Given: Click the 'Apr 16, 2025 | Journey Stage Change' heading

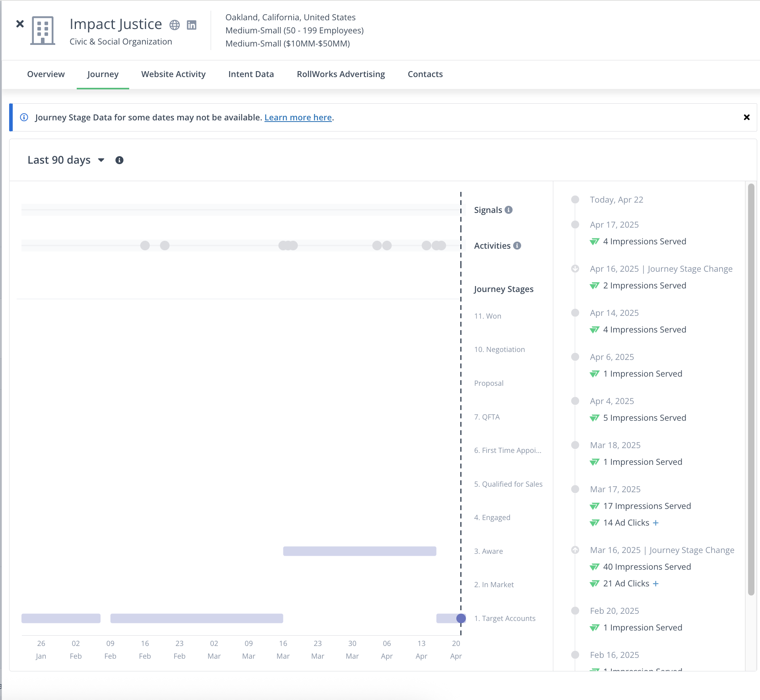Looking at the screenshot, I should [661, 269].
